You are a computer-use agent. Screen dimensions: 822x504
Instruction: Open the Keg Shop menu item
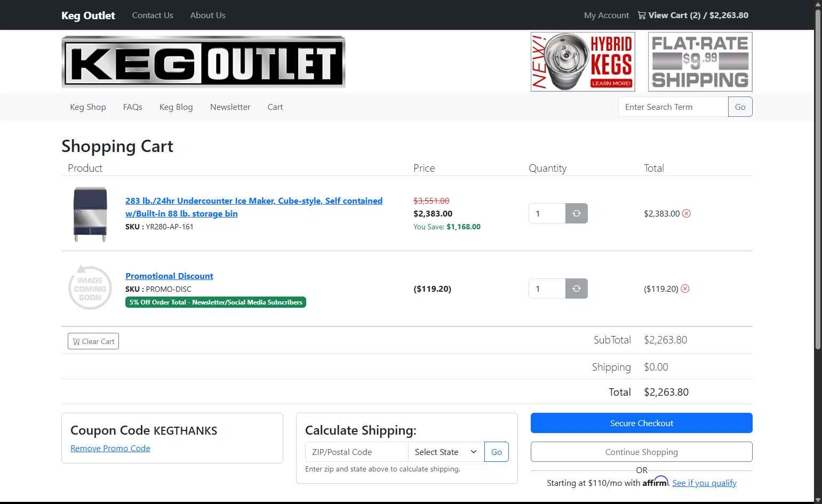coord(88,107)
